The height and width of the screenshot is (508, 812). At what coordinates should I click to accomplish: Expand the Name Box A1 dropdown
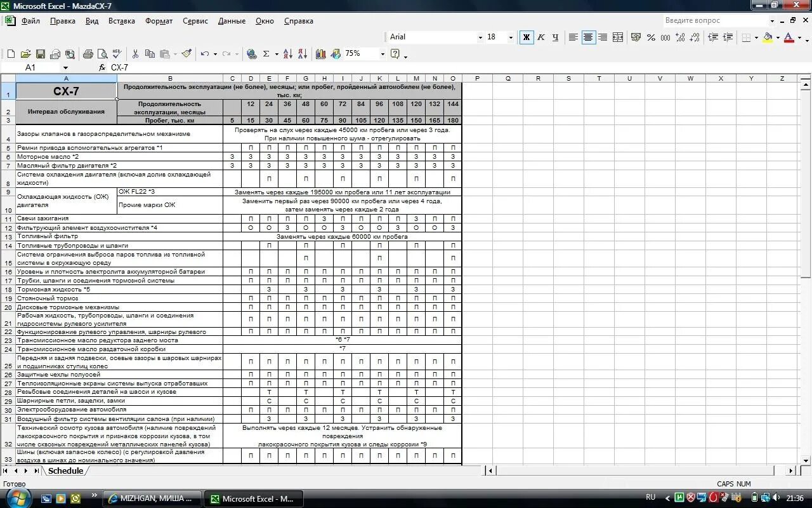pos(65,67)
